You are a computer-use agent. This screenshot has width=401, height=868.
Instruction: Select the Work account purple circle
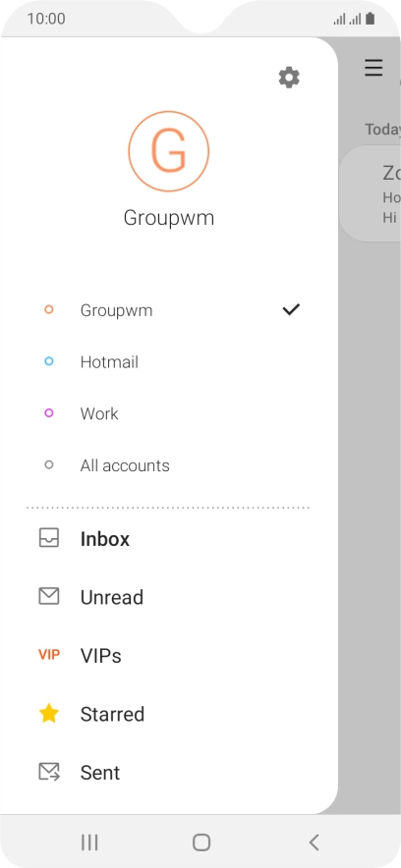point(49,413)
